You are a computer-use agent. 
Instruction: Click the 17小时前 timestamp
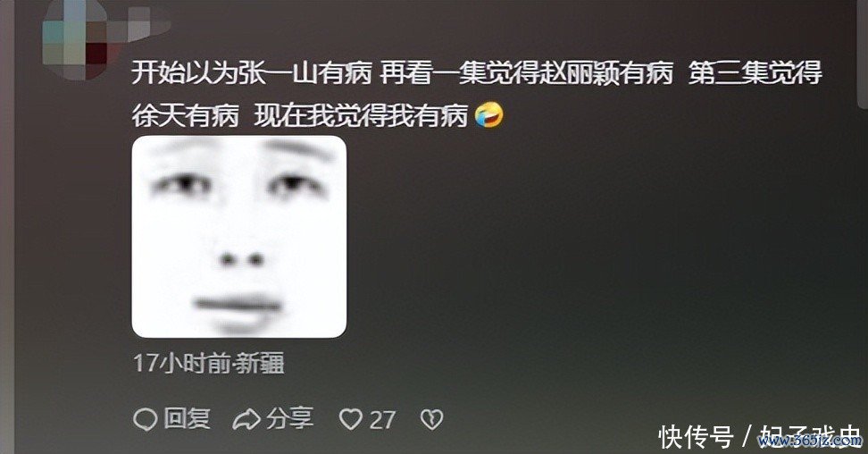coord(181,364)
